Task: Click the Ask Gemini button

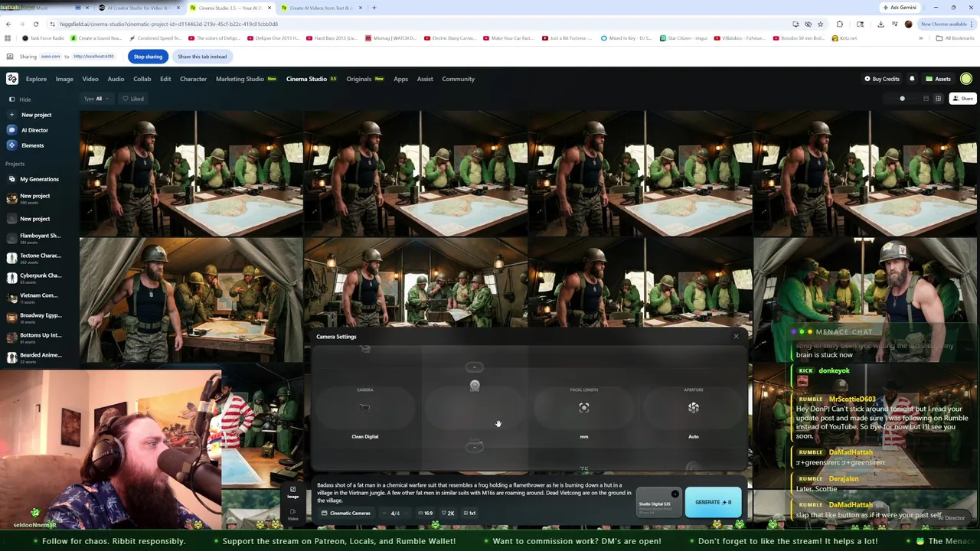Action: coord(900,8)
